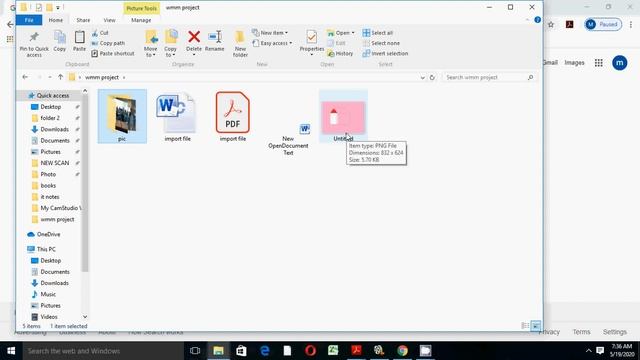Viewport: 640px width, 360px height.
Task: Open the Photo folder in navigation pane
Action: pos(48,174)
